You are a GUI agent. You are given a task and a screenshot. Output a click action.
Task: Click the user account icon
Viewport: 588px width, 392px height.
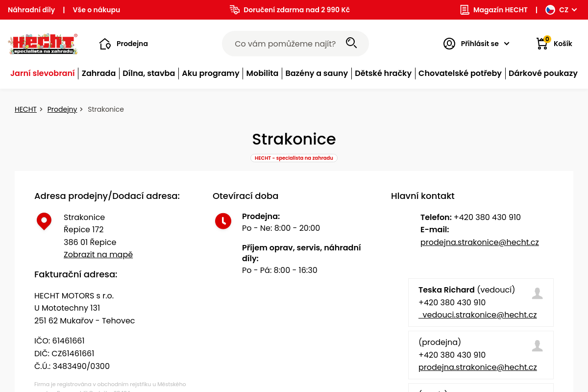[x=449, y=44]
